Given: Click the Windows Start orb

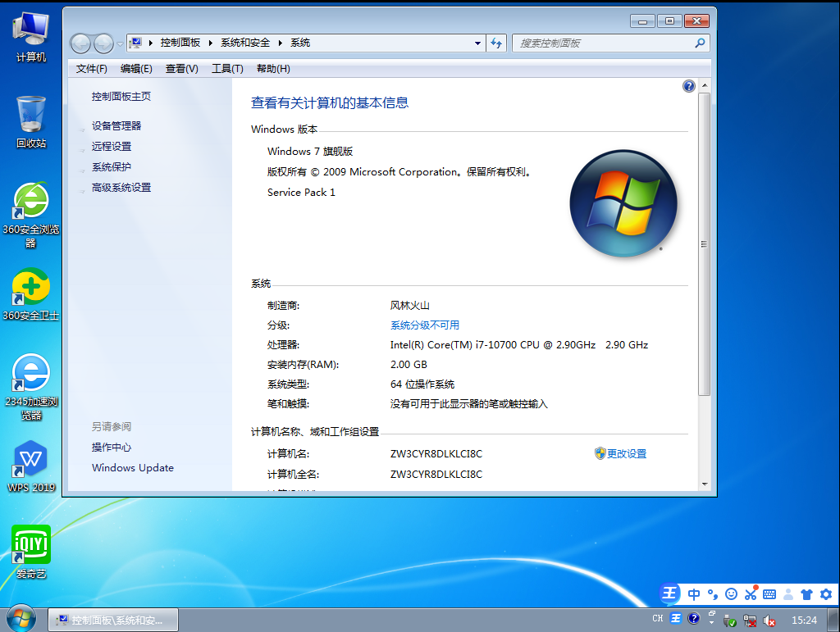Looking at the screenshot, I should pyautogui.click(x=21, y=620).
